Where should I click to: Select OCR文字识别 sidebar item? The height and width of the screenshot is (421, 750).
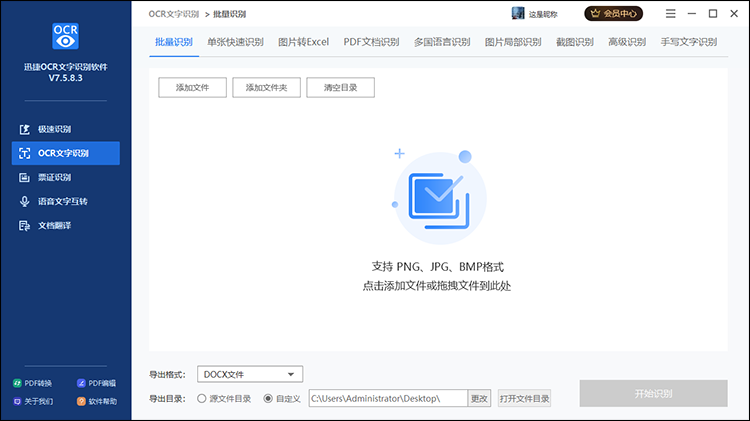coord(66,153)
